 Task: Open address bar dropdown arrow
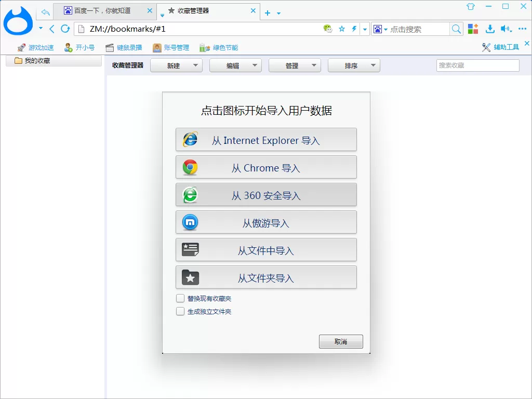[365, 29]
